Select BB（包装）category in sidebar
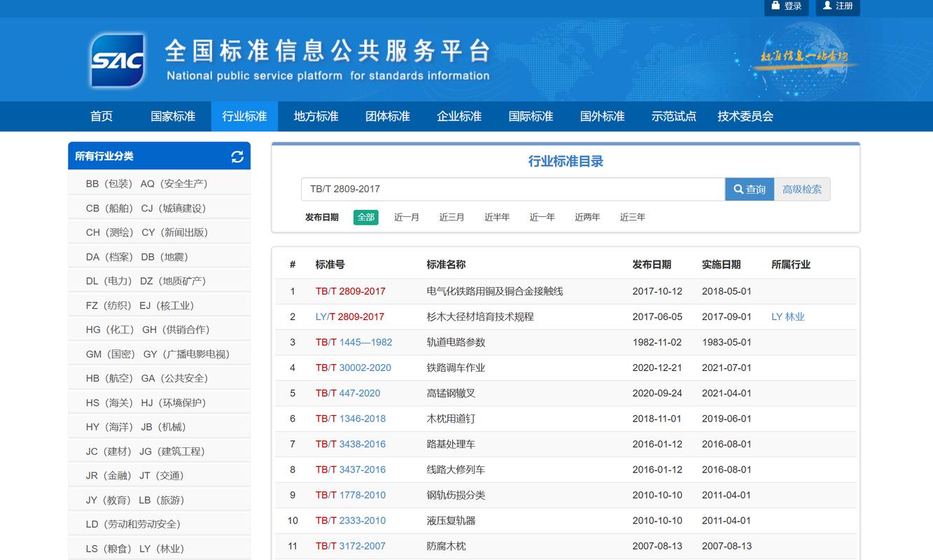The image size is (933, 560). pos(109,183)
